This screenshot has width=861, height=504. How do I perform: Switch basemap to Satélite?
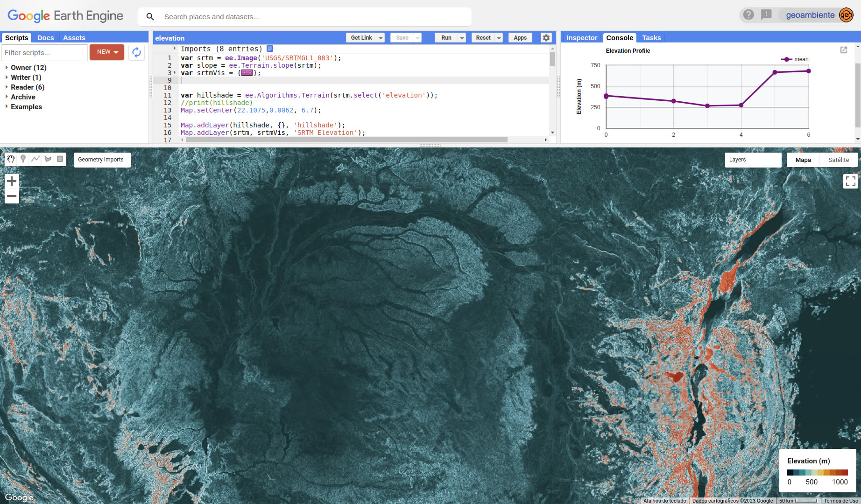838,160
